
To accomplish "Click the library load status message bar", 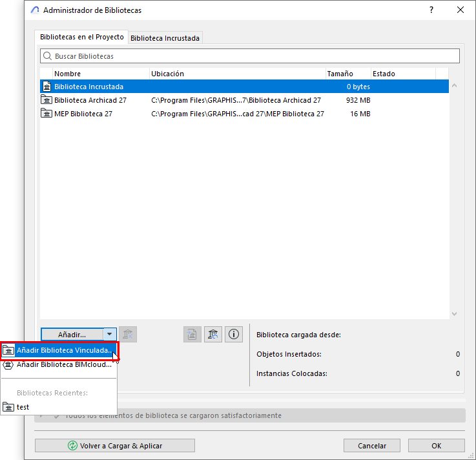I will 250,415.
